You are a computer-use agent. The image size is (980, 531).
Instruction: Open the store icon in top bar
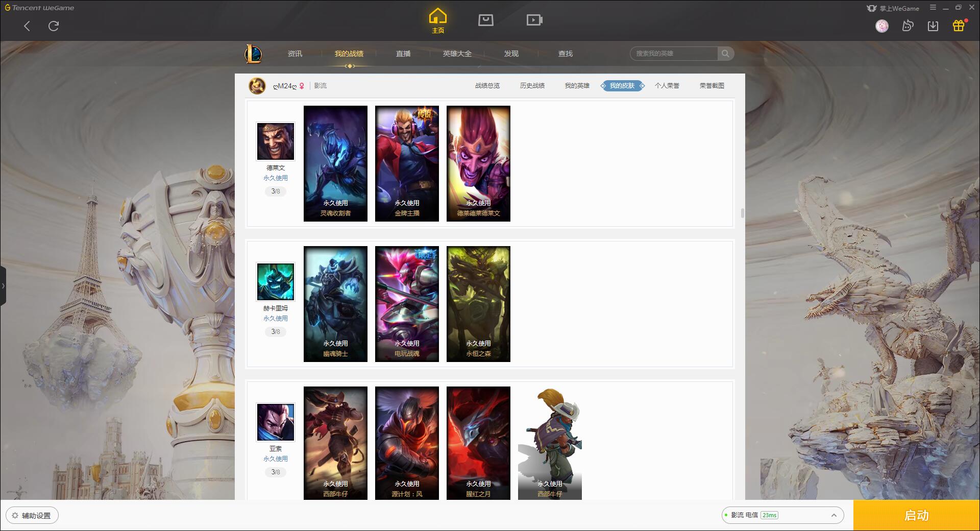pyautogui.click(x=485, y=20)
